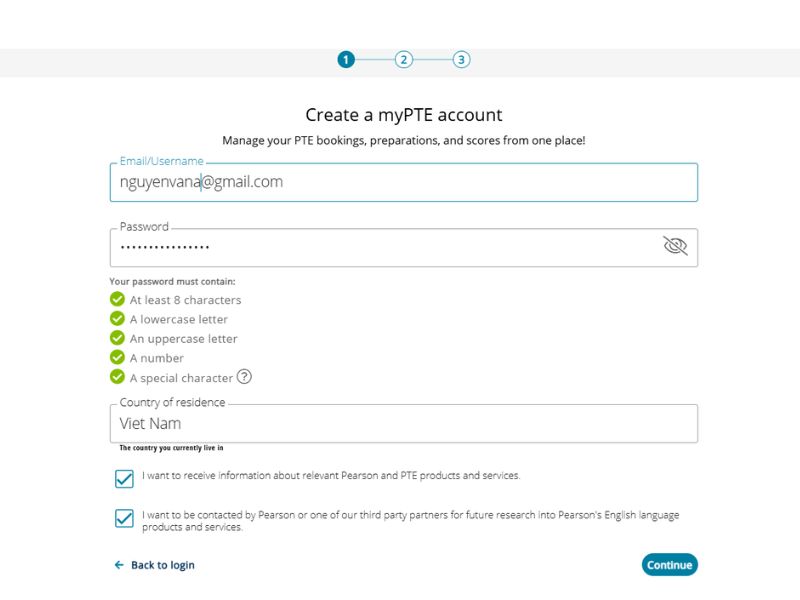Viewport: 800px width, 600px height.
Task: Click green checkmark beside A special character
Action: pos(117,377)
